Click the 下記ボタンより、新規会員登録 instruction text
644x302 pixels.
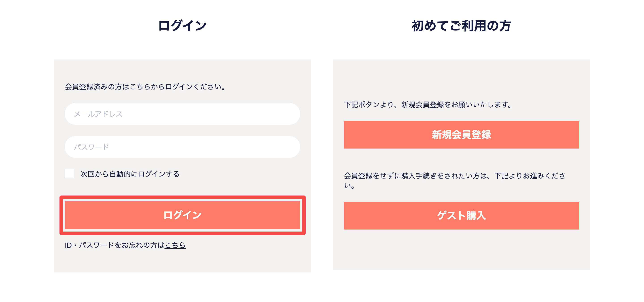click(428, 104)
